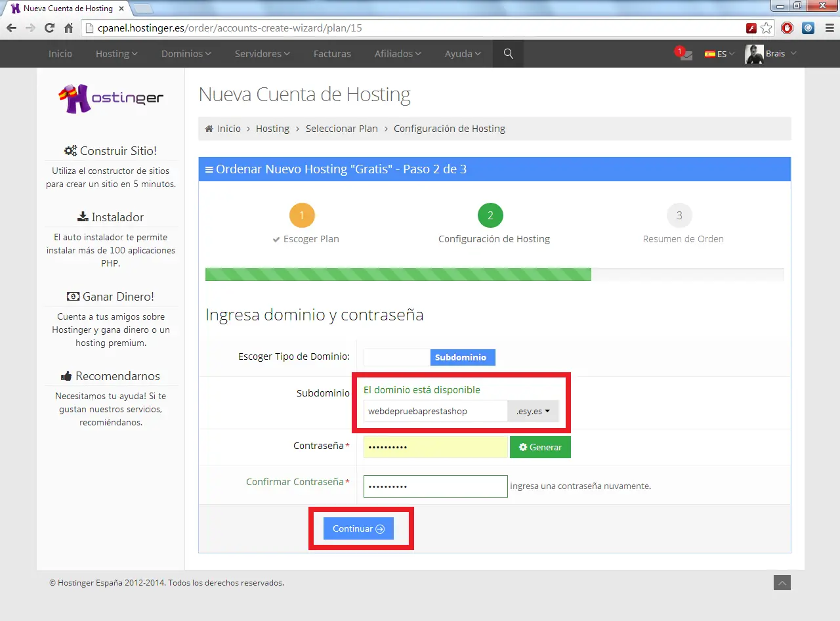840x621 pixels.
Task: Open the Recomendarnos sidebar link
Action: (x=111, y=376)
